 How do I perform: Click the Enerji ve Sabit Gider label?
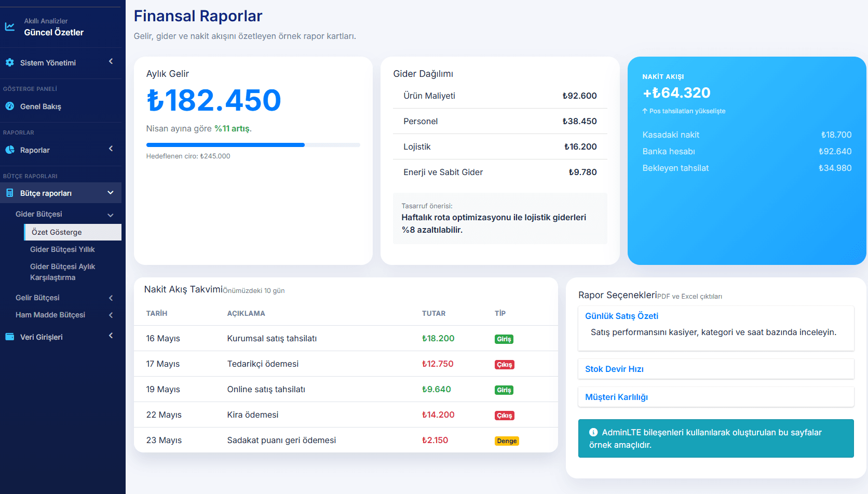pos(443,172)
